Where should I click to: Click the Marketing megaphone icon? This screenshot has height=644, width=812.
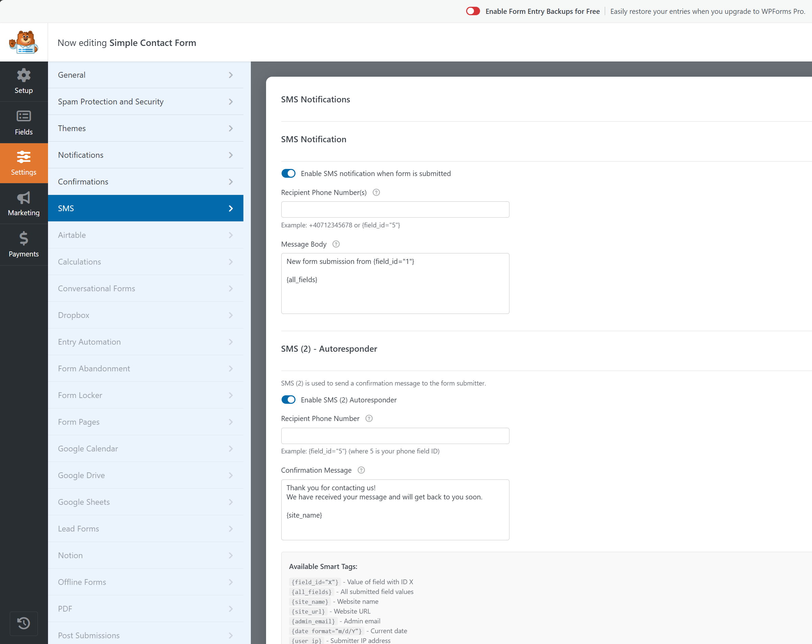pos(23,203)
